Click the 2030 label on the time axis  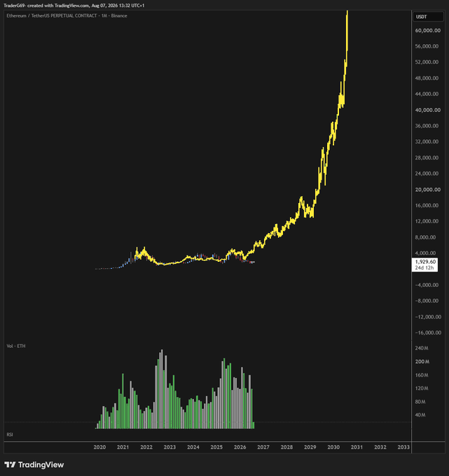click(x=333, y=447)
